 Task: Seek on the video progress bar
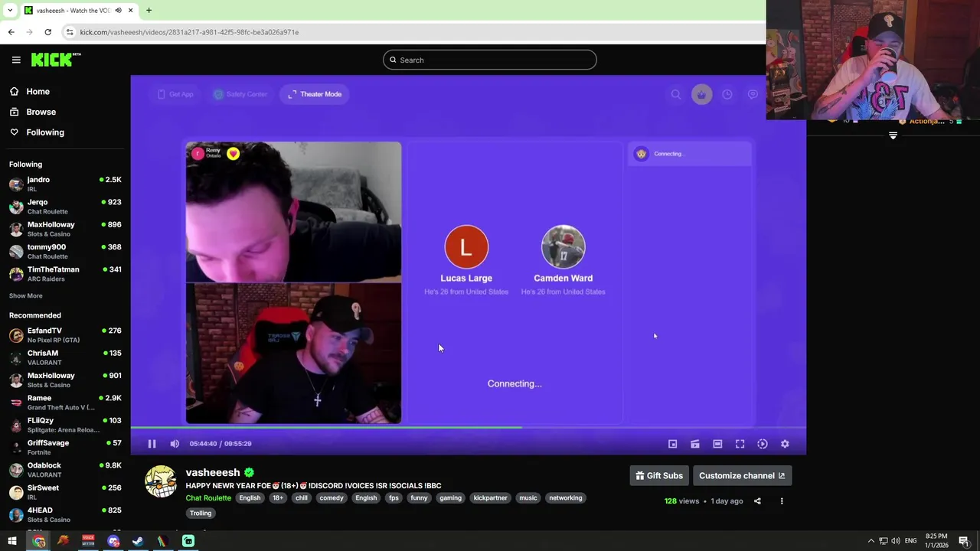point(468,428)
